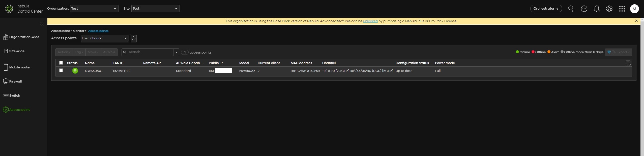The image size is (644, 156).
Task: Open the apps grid launcher
Action: pyautogui.click(x=622, y=9)
